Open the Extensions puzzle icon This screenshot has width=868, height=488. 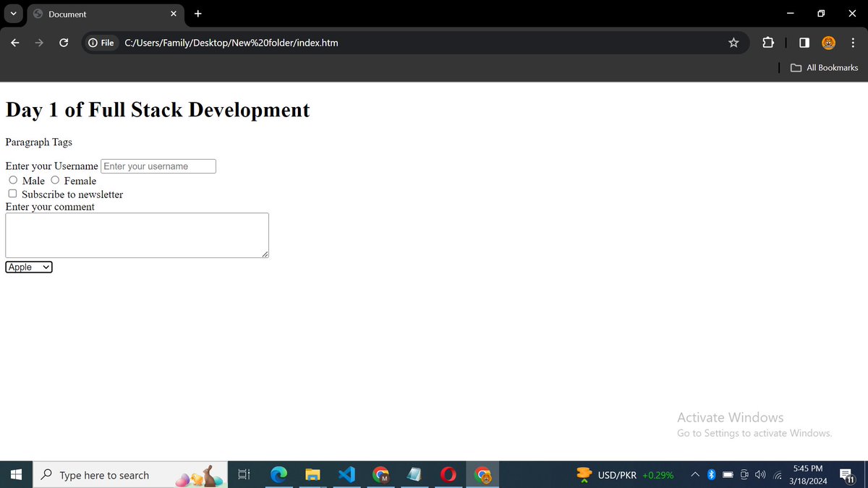[768, 43]
